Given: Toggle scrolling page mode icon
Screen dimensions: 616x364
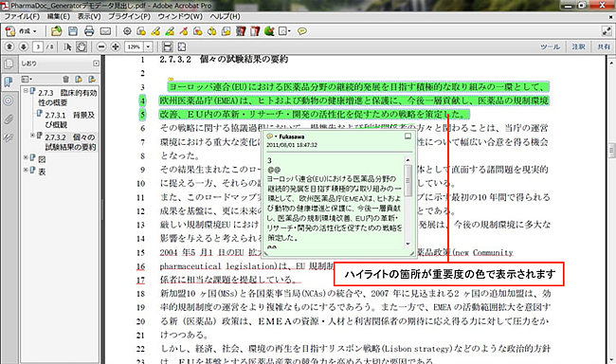Looking at the screenshot, I should click(x=168, y=46).
